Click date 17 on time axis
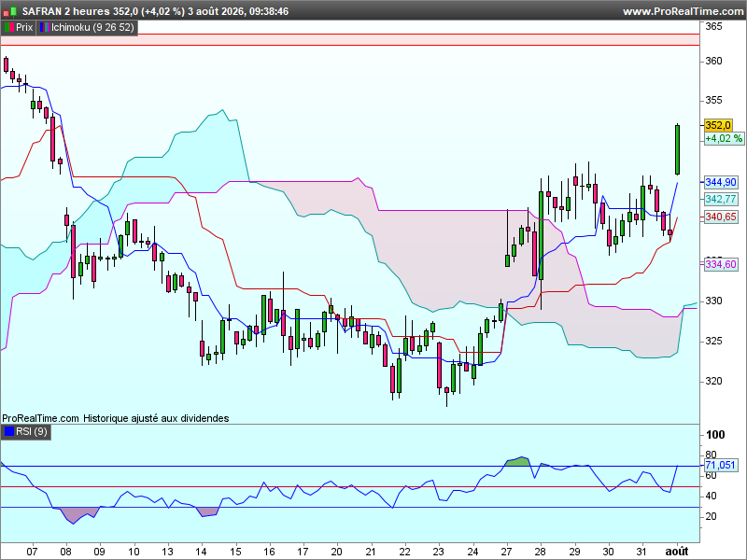747x560 pixels. tap(303, 552)
